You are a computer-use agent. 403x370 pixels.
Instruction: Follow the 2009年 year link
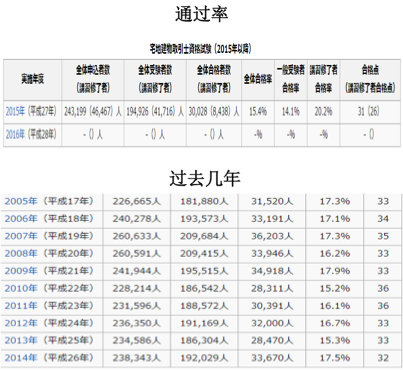[21, 271]
